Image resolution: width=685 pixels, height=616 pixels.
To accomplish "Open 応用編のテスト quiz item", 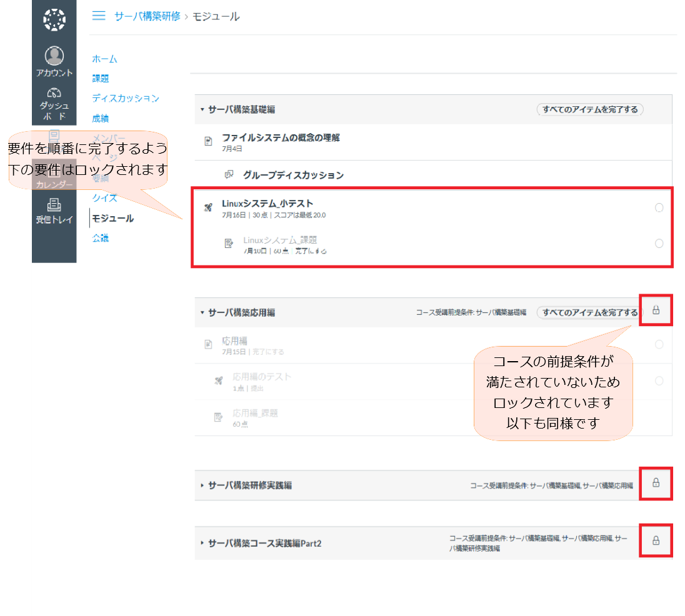I will click(262, 377).
